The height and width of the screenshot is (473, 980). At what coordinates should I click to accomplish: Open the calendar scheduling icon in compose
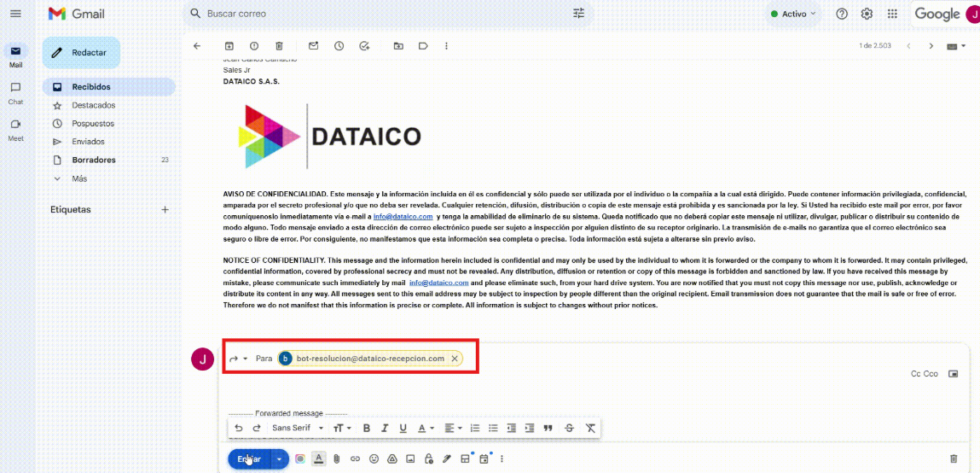pos(484,458)
